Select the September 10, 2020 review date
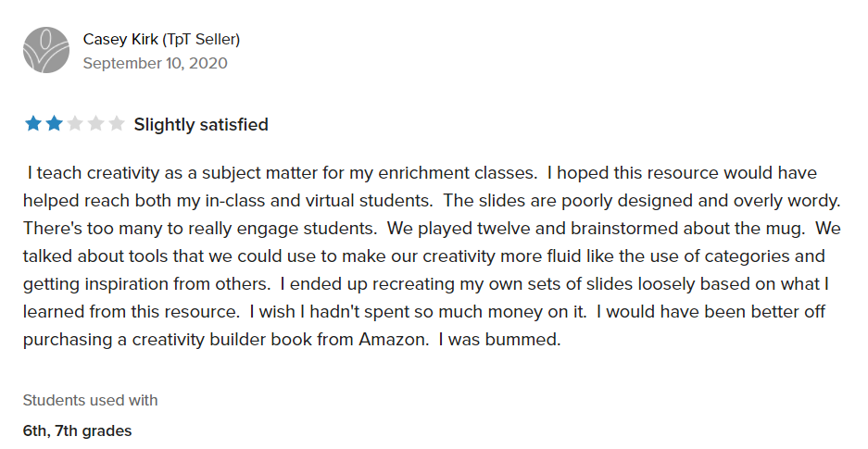Screen dimensions: 868x449 155,63
